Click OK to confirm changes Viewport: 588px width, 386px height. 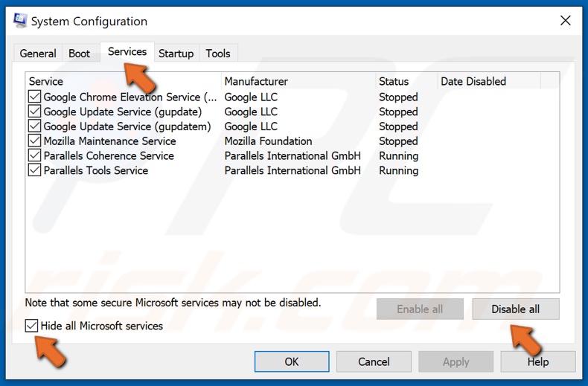coord(292,361)
